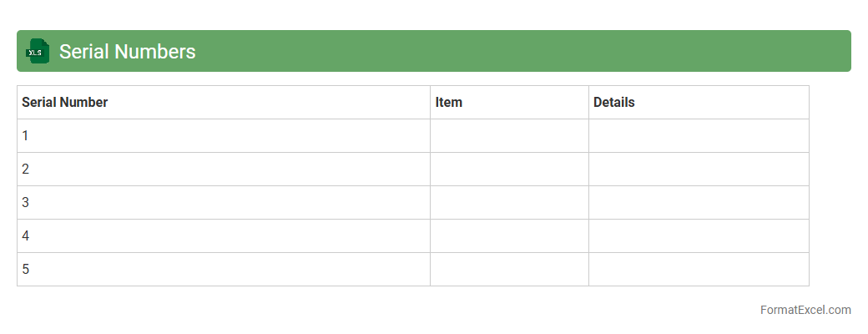Click the blank Details cell in row 3
The width and height of the screenshot is (868, 334).
(699, 203)
